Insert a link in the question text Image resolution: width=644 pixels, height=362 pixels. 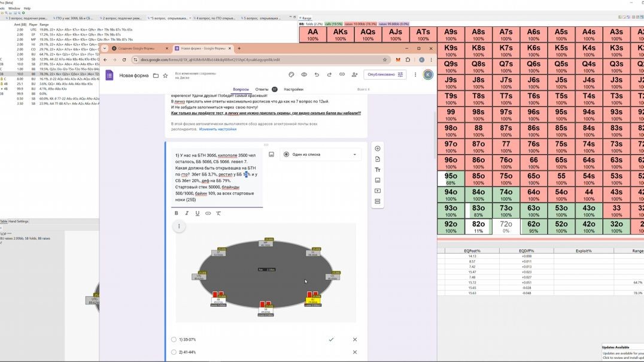pos(208,213)
